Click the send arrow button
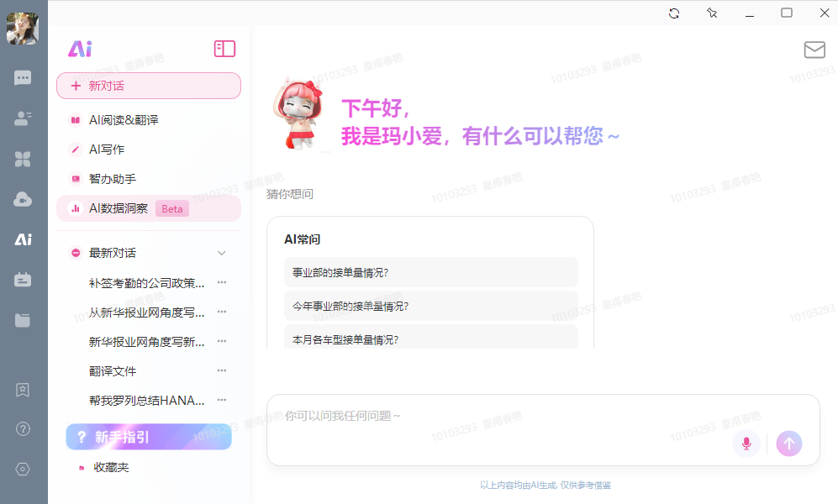 (789, 444)
